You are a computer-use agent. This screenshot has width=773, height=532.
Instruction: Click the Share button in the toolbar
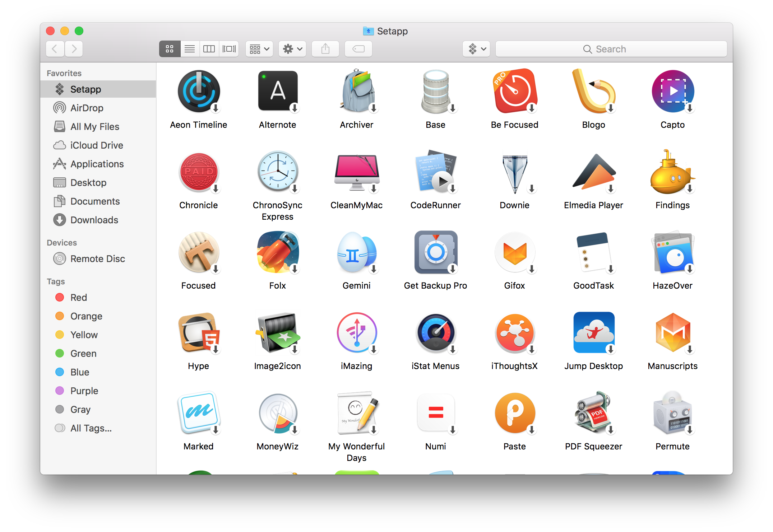tap(325, 49)
